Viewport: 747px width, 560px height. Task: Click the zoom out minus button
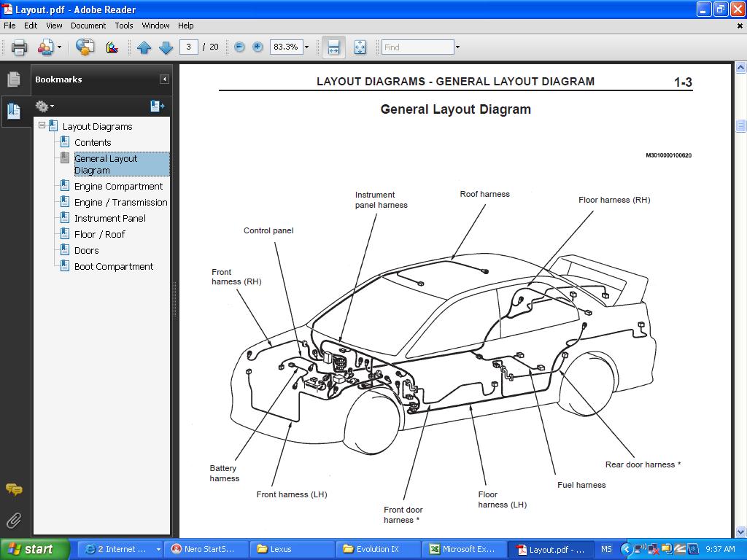pyautogui.click(x=239, y=47)
